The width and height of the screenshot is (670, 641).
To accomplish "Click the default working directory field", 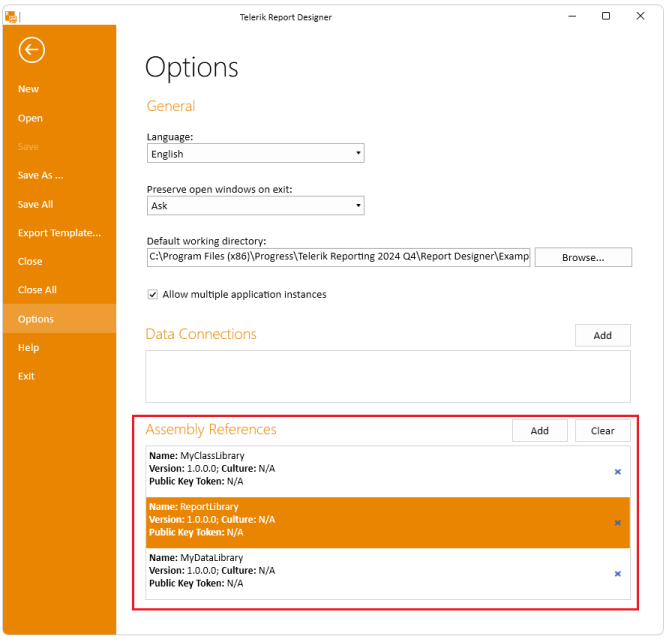I will [x=338, y=257].
